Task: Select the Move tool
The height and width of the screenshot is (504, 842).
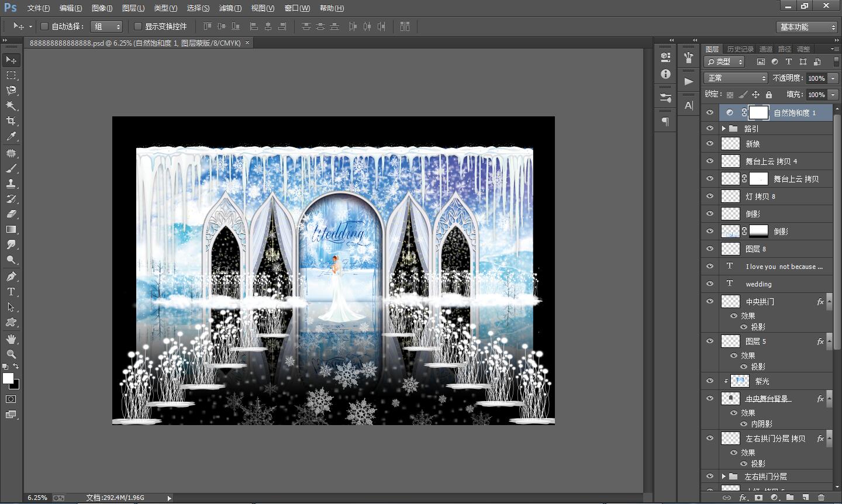Action: pos(11,60)
